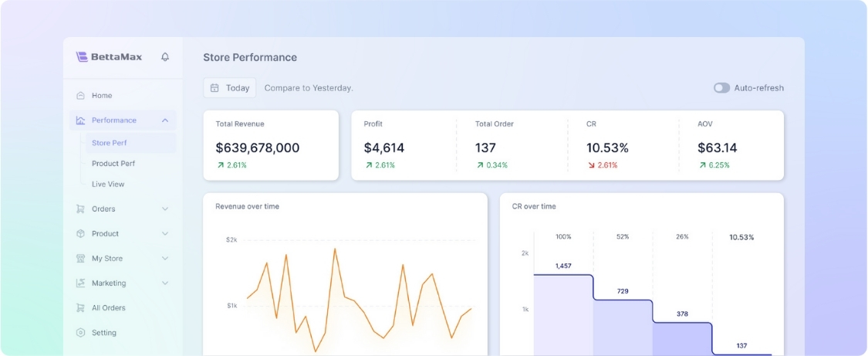Click the Performance chart icon
The width and height of the screenshot is (868, 356).
80,120
